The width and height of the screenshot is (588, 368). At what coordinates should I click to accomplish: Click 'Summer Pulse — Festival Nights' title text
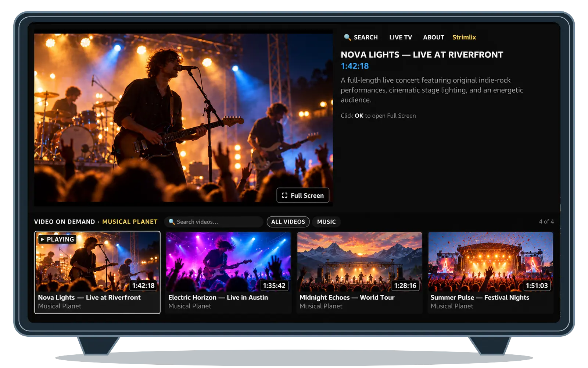(480, 297)
